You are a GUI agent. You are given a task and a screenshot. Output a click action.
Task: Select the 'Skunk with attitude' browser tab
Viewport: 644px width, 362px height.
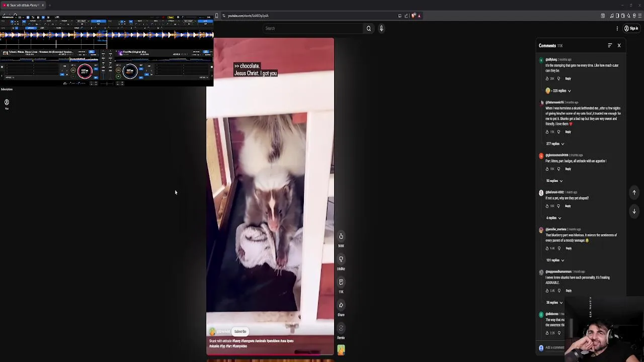[x=22, y=5]
